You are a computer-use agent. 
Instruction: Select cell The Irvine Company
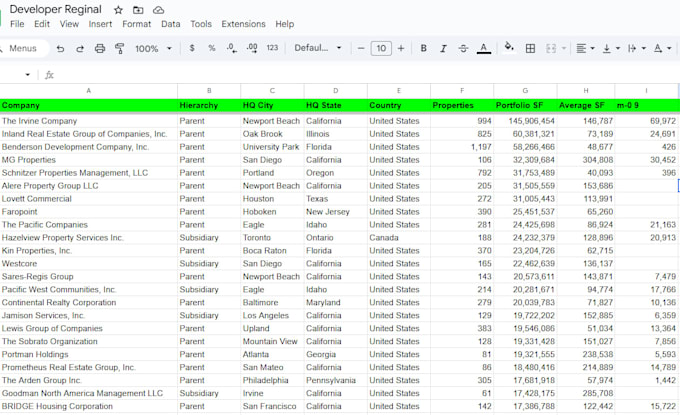tap(88, 121)
